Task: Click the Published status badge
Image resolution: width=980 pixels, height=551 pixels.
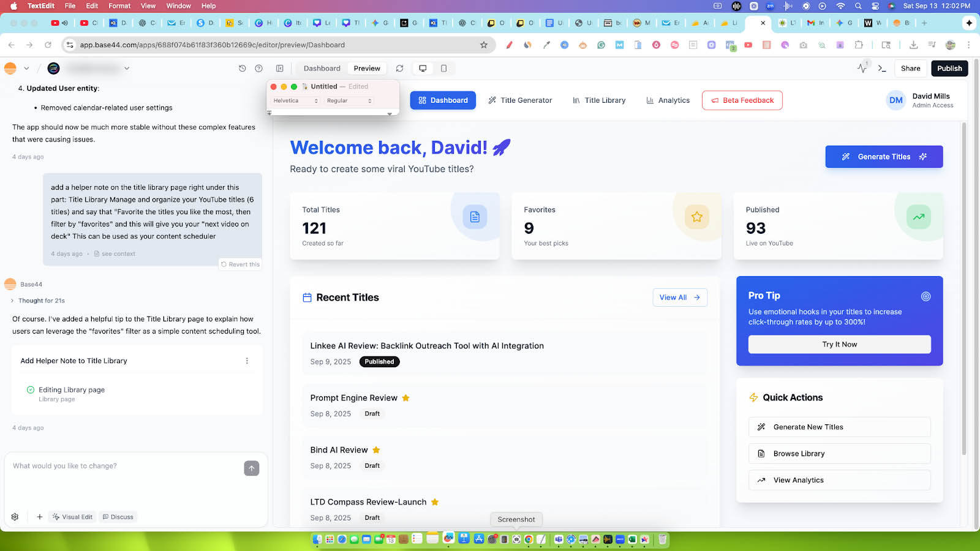Action: pos(379,362)
